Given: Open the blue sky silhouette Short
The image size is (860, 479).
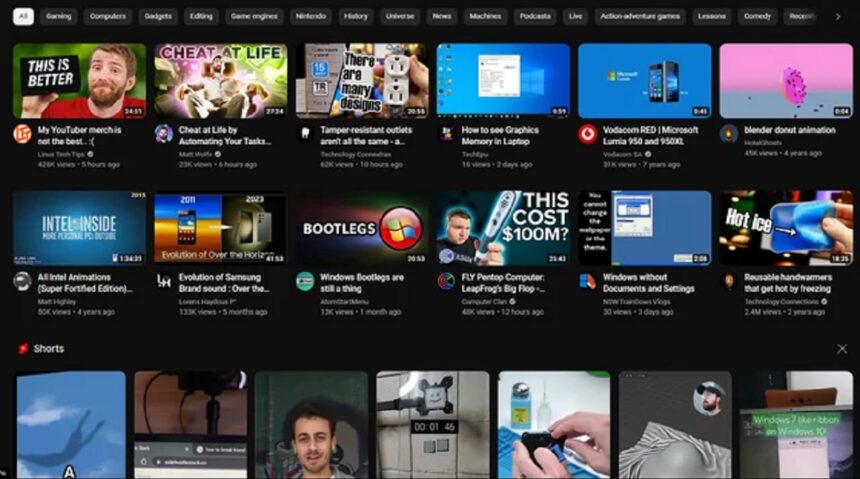Looking at the screenshot, I should point(71,425).
